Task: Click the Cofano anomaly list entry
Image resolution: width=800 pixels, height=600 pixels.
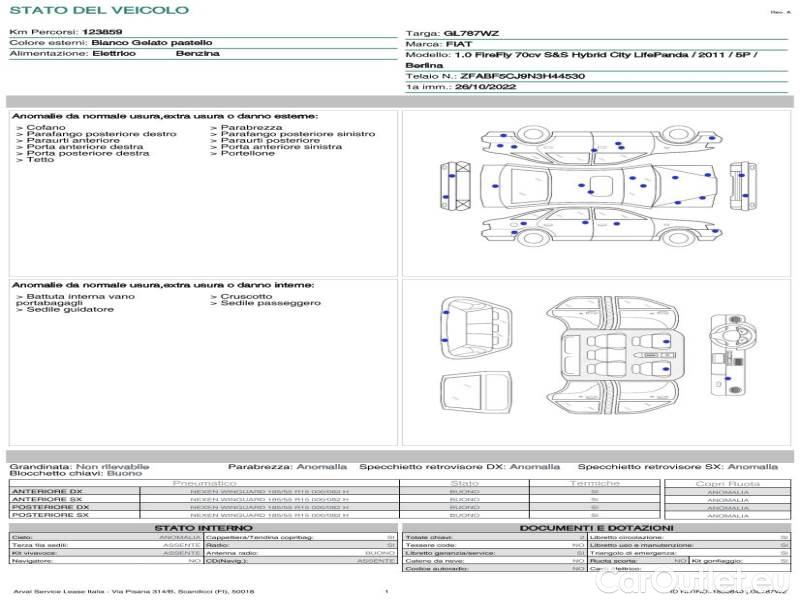Action: 46,128
